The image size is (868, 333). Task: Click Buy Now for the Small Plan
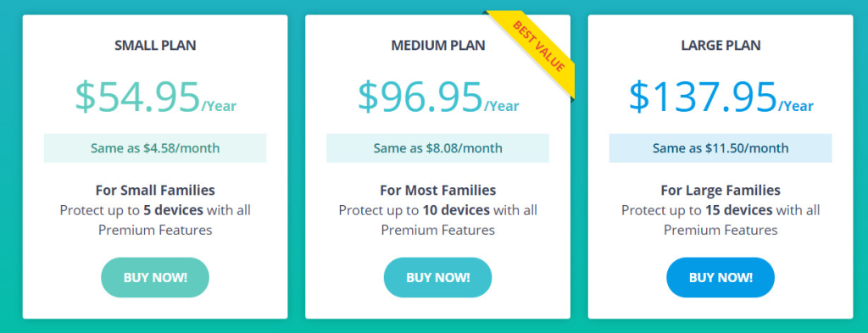[155, 277]
